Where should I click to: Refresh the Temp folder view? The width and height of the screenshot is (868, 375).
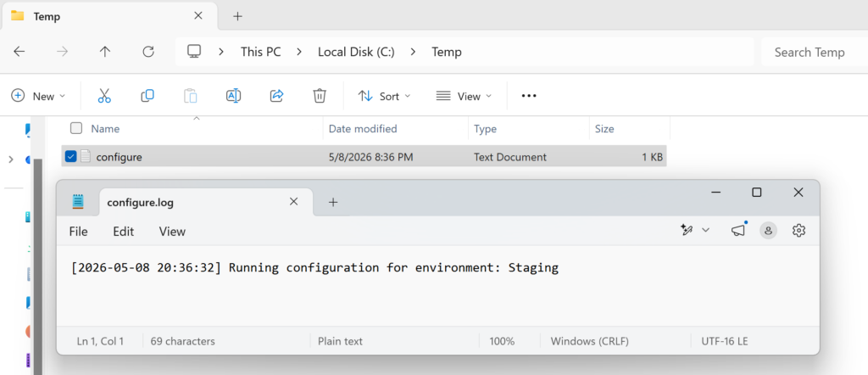click(147, 52)
